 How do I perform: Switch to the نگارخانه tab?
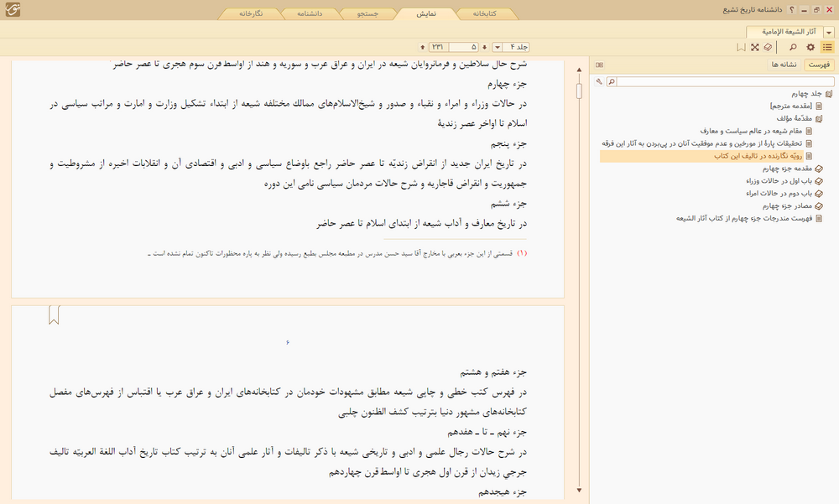point(251,14)
